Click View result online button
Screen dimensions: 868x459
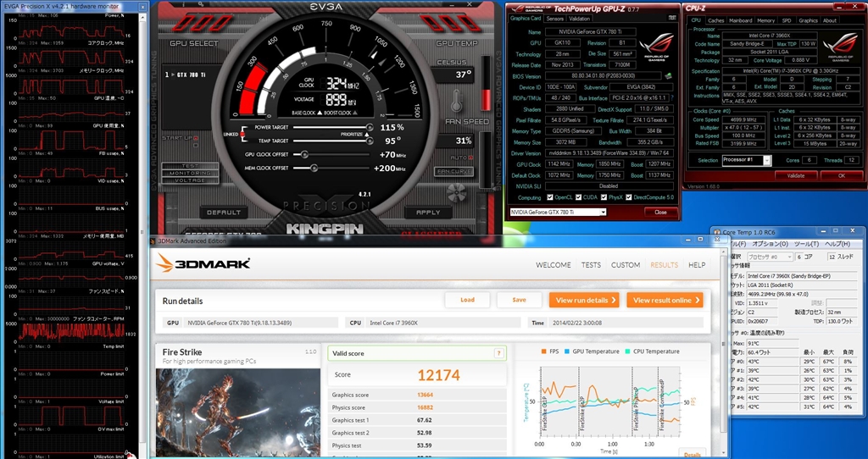coord(665,301)
